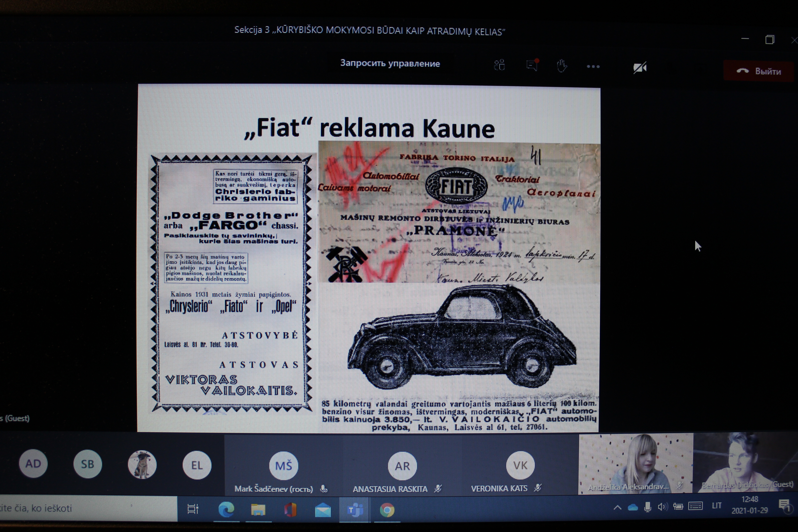
Task: Toggle camera on or off
Action: [640, 68]
